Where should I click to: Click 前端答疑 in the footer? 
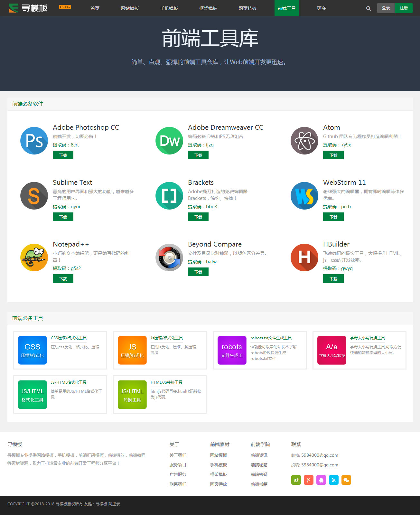coord(259,474)
